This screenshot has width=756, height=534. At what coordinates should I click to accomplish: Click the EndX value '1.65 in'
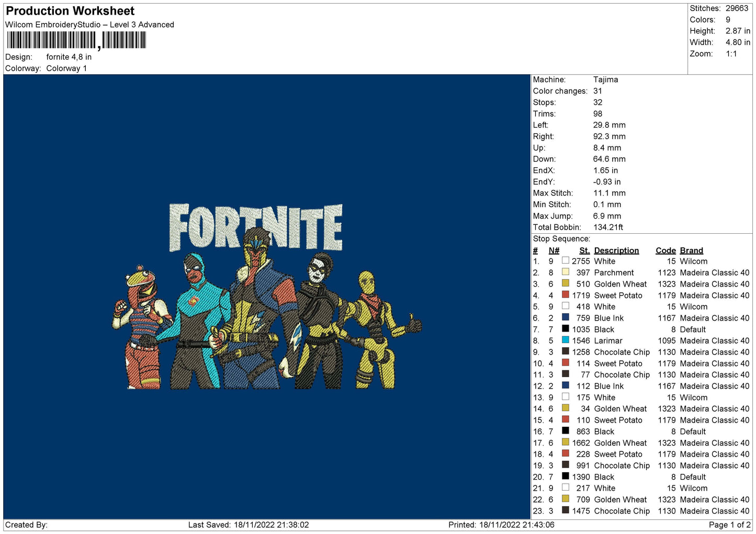click(606, 171)
